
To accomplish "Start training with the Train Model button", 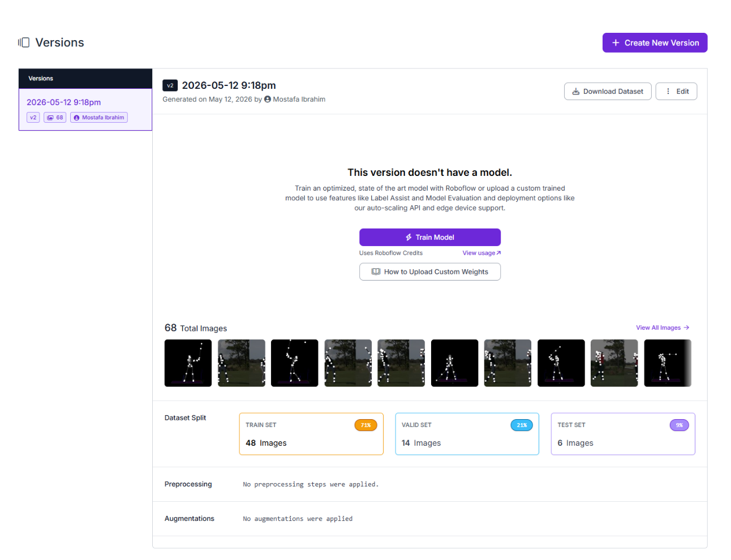I will pyautogui.click(x=430, y=237).
